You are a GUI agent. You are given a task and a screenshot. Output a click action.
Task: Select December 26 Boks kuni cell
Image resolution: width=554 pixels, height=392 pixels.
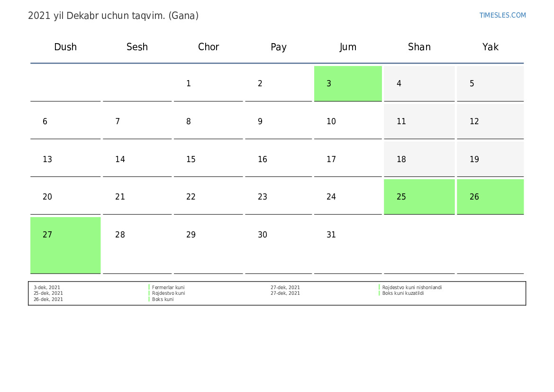click(490, 197)
